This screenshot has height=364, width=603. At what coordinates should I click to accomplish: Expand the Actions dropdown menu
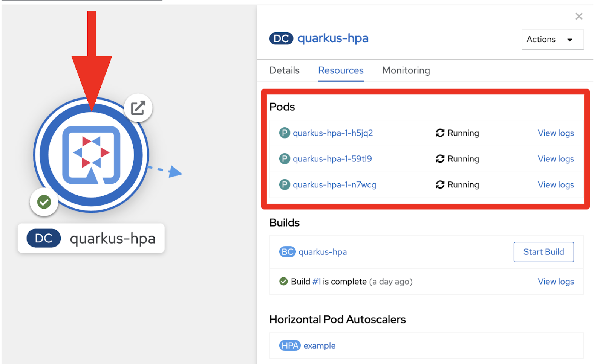coord(552,40)
